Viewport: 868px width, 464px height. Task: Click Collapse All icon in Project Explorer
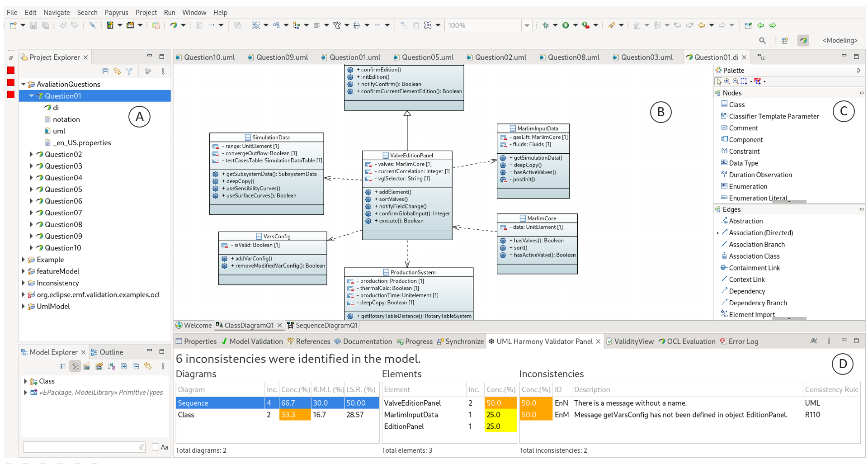click(x=105, y=71)
